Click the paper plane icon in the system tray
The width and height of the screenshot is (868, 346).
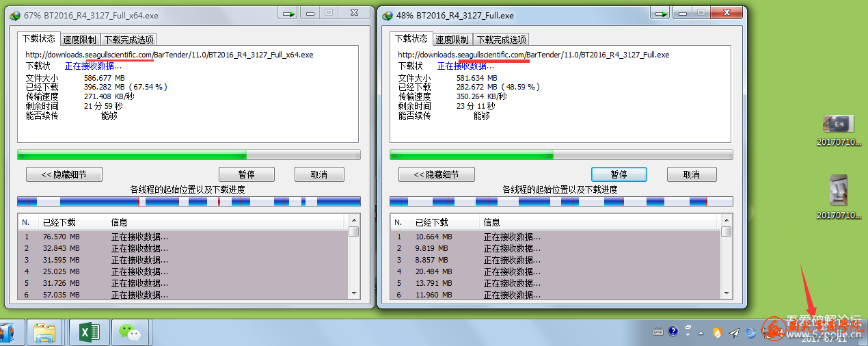[x=734, y=332]
